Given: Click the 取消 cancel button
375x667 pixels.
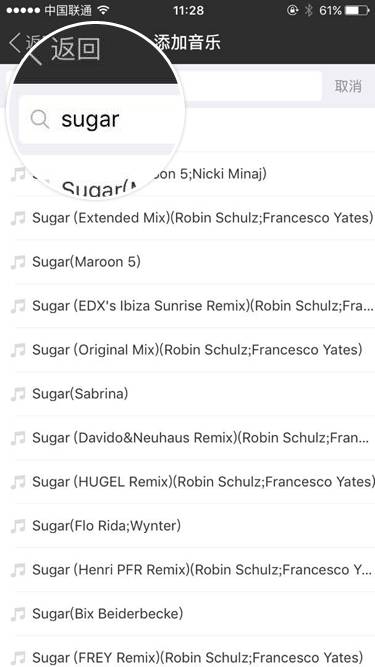Looking at the screenshot, I should (x=348, y=86).
